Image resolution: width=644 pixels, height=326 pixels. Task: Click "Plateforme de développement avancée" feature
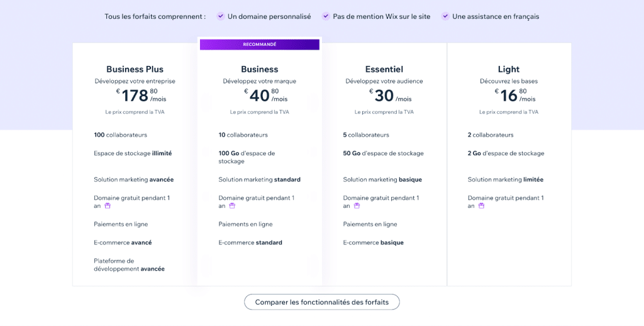coord(129,264)
